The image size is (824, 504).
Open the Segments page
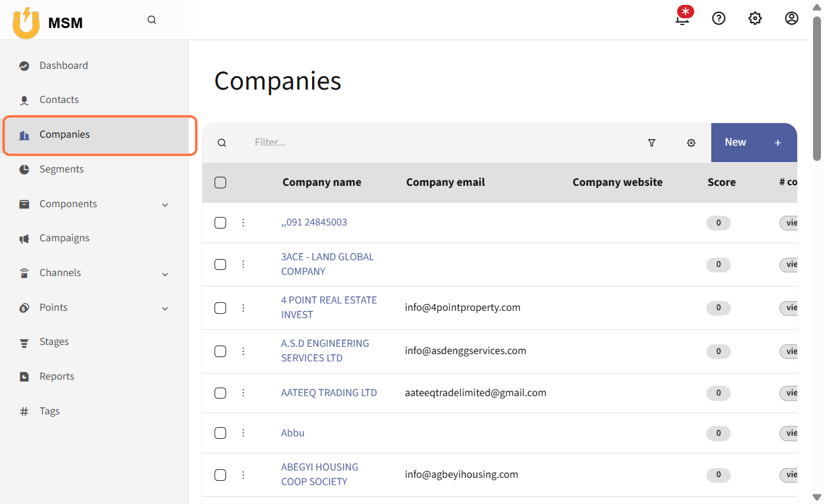62,169
